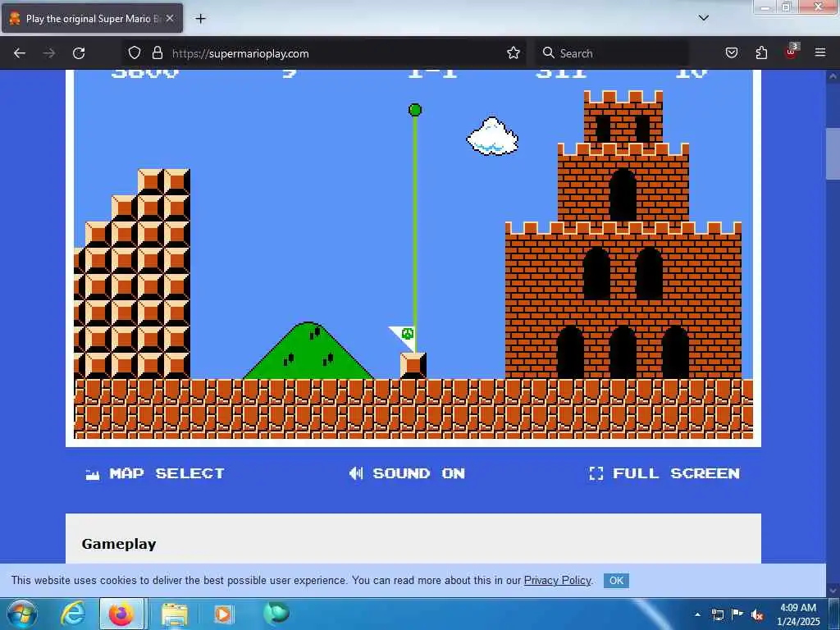840x630 pixels.
Task: Bookmark this page with star icon
Action: click(x=514, y=53)
